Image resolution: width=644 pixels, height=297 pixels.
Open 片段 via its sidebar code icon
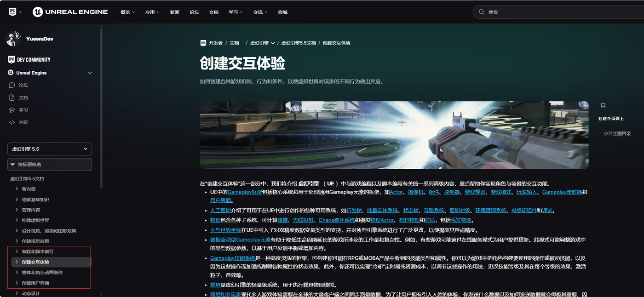12,122
